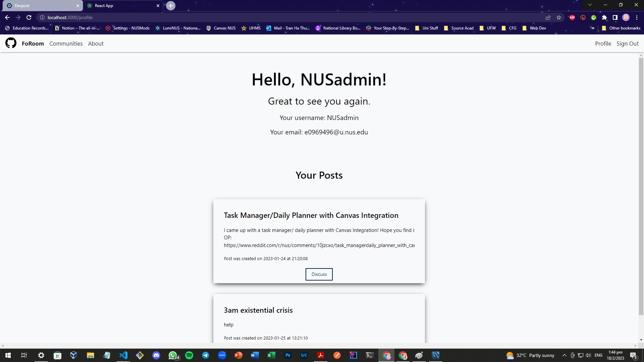
Task: Open the Extensions puzzle icon
Action: (x=604, y=17)
